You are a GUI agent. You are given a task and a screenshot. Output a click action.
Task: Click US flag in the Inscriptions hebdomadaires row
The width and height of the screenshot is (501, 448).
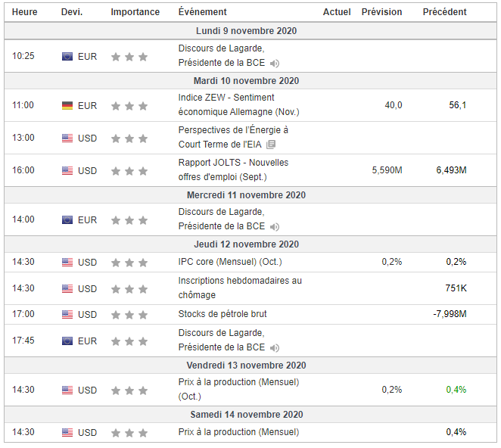pyautogui.click(x=67, y=288)
